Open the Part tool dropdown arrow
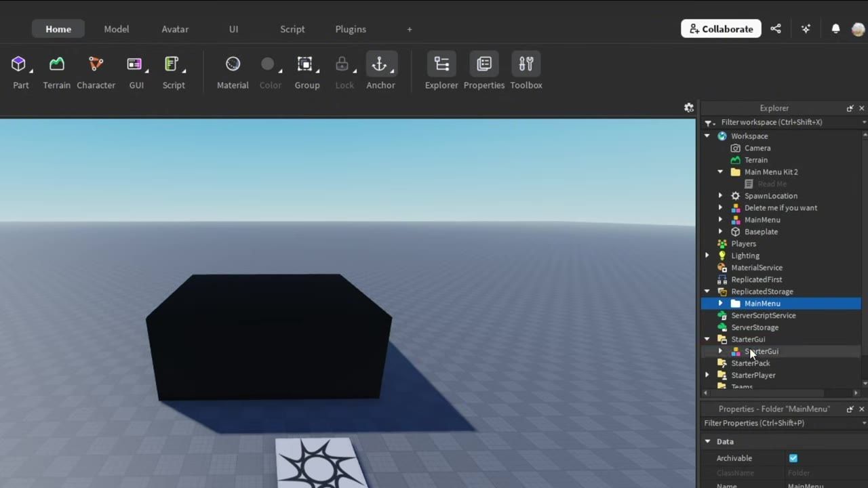The width and height of the screenshot is (868, 488). click(31, 70)
